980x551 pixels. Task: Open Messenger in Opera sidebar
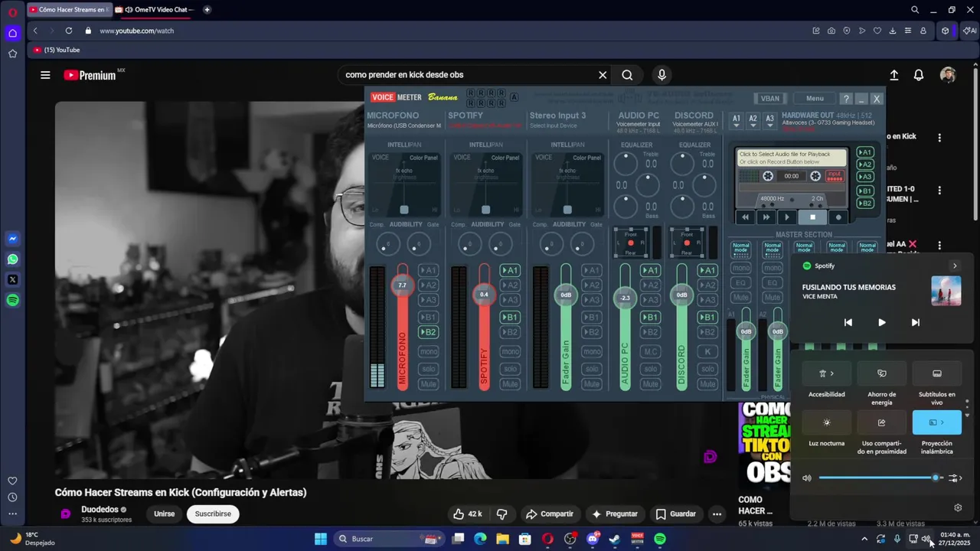click(x=12, y=239)
